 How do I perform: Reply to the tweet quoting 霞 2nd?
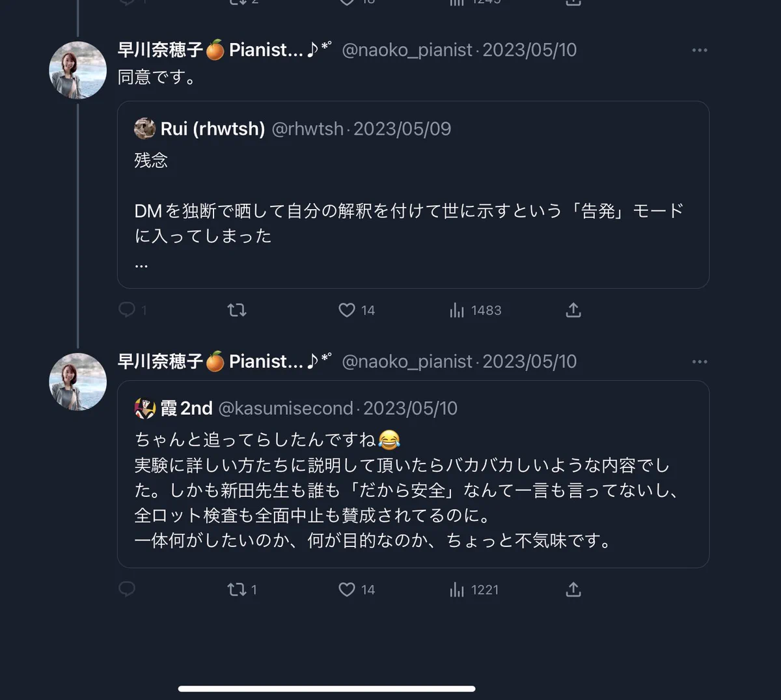pyautogui.click(x=127, y=589)
